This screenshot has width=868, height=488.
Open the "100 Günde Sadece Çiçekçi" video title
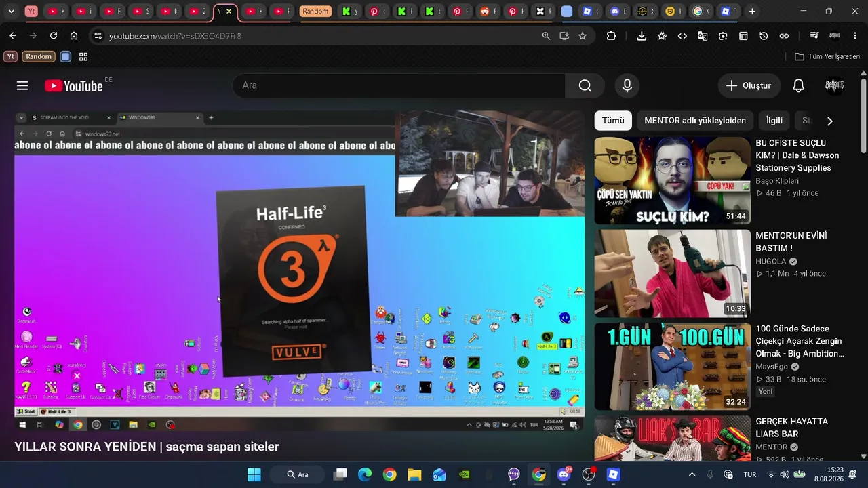tap(800, 341)
